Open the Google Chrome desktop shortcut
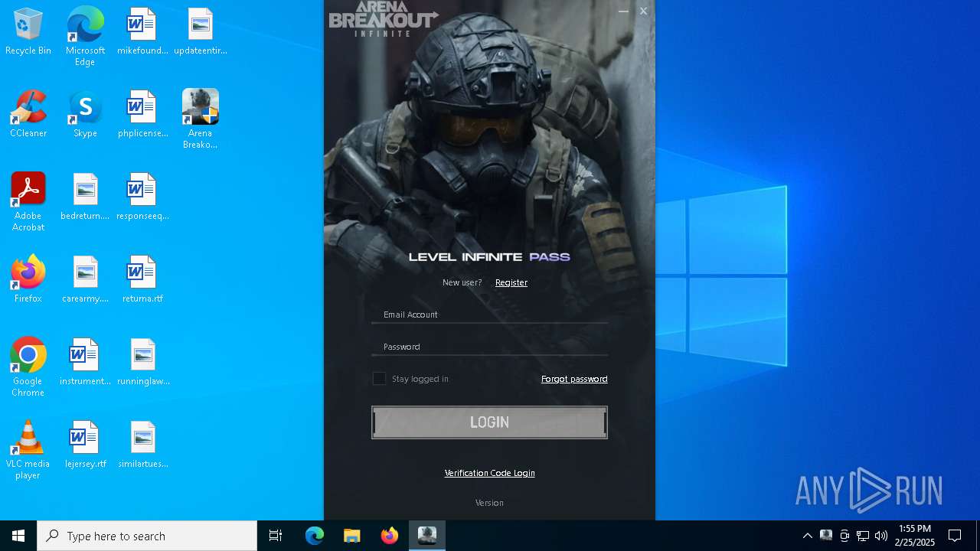 click(28, 367)
